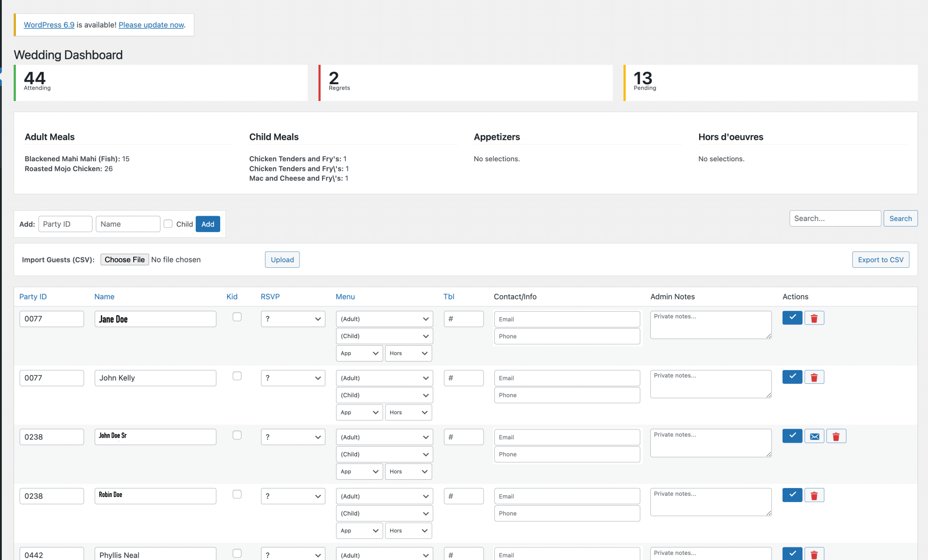
Task: Delete Robin Doe using trash icon
Action: pyautogui.click(x=814, y=495)
